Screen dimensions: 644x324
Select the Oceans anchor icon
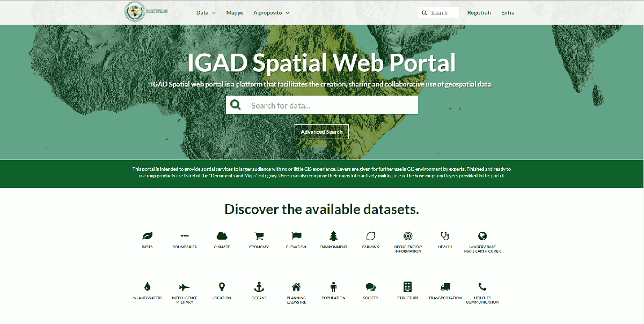pos(259,287)
